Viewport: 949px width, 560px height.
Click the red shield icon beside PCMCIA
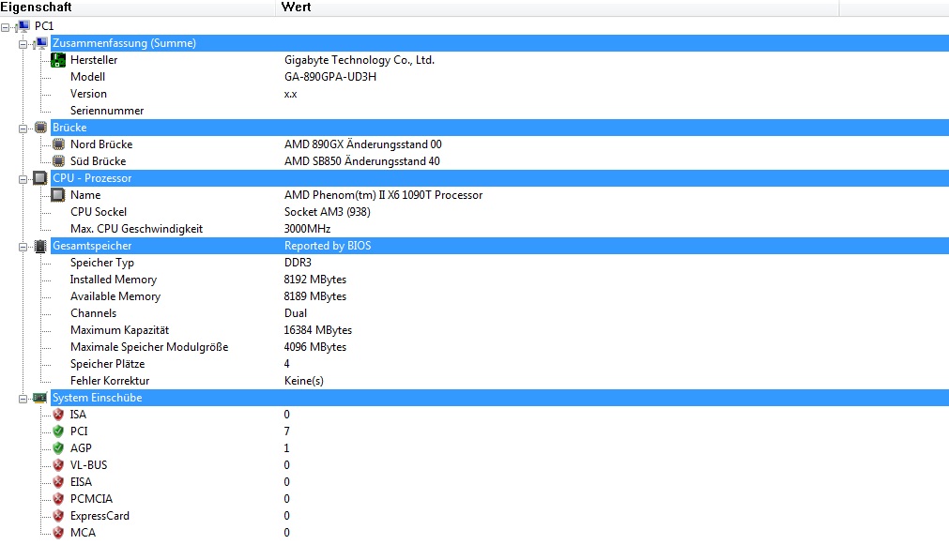(58, 499)
